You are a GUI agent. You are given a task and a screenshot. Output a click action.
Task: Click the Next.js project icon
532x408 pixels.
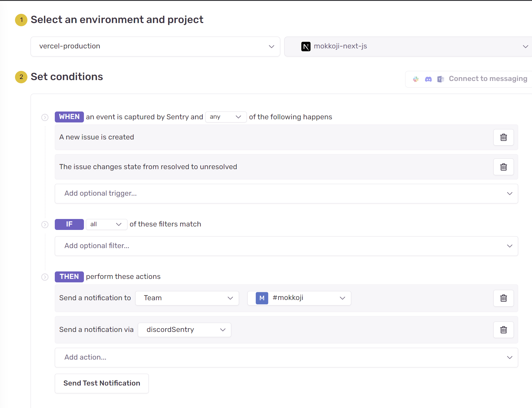(306, 46)
